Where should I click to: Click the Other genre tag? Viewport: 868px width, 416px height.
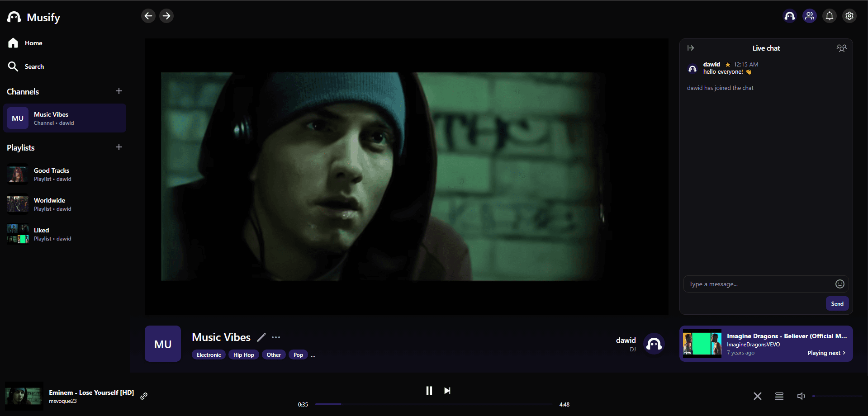[x=274, y=355]
